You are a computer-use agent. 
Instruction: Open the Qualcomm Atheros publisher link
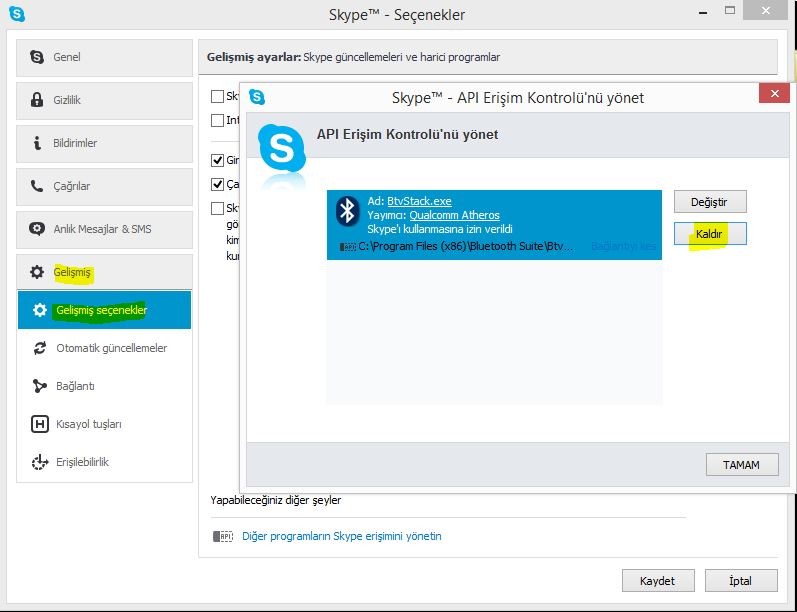tap(454, 216)
